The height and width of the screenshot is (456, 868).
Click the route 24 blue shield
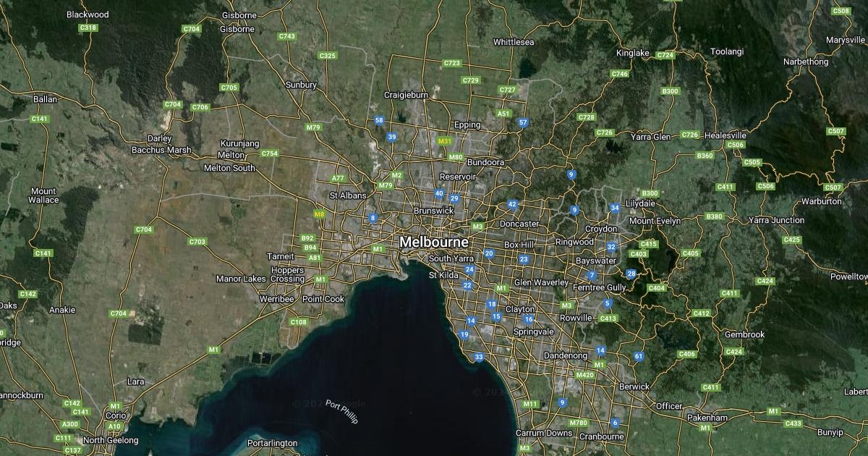(469, 270)
